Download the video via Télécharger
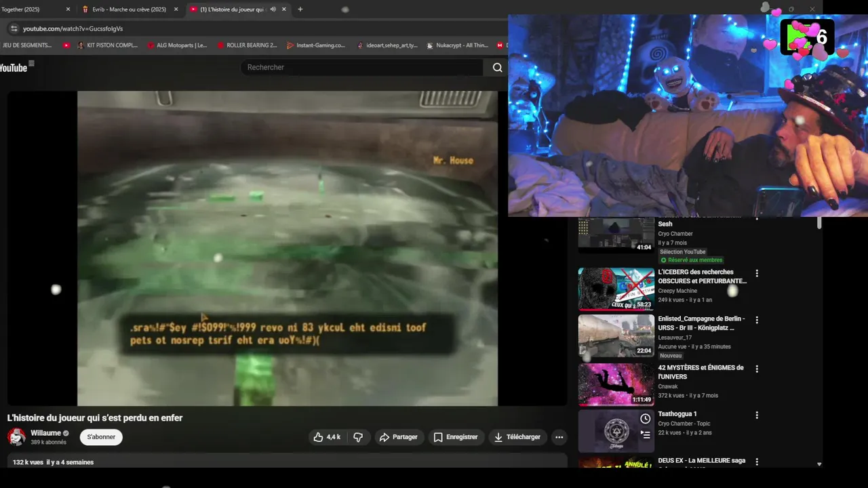868x488 pixels. click(x=517, y=437)
